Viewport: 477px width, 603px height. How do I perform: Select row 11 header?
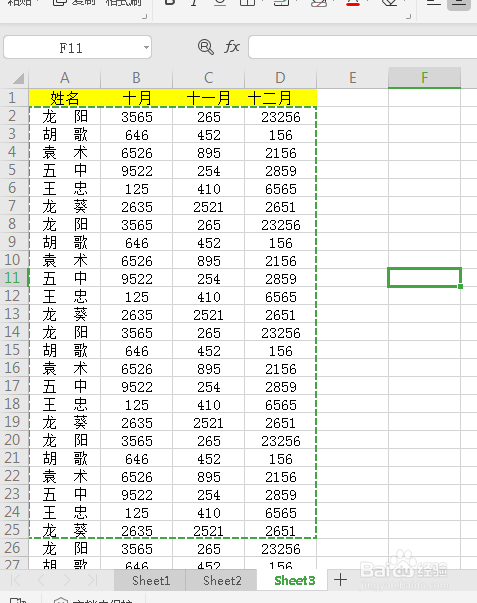click(x=12, y=278)
